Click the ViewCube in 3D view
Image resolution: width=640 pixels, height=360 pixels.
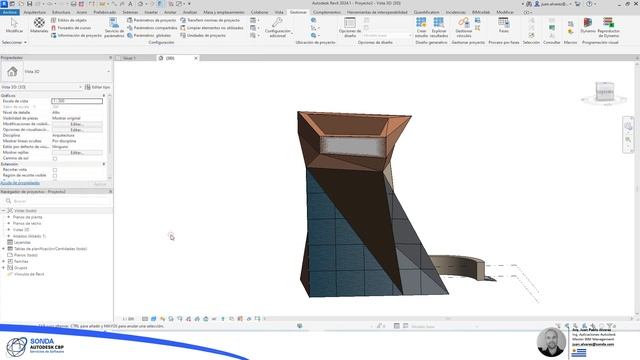coord(604,91)
